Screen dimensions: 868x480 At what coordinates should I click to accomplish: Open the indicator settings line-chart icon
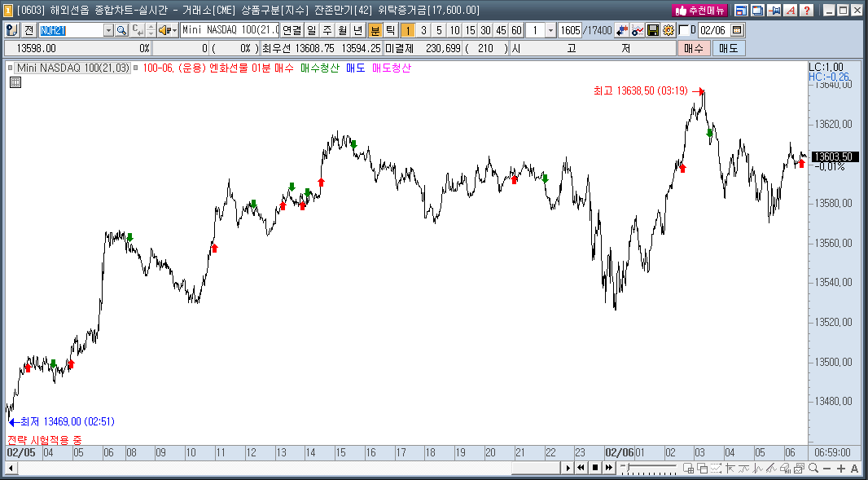point(638,30)
